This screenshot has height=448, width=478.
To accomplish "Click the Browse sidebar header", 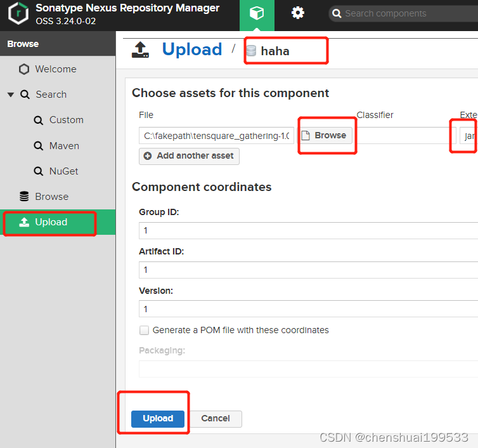I will 58,44.
